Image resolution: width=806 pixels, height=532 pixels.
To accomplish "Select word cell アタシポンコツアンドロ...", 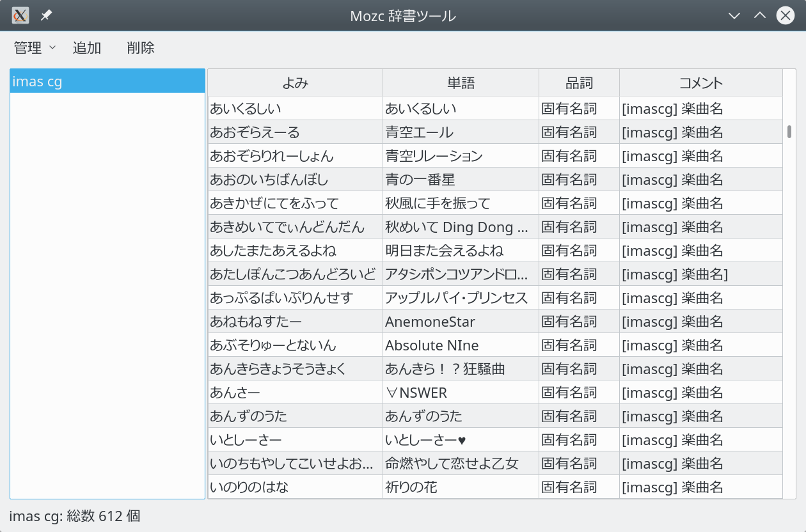I will [461, 274].
